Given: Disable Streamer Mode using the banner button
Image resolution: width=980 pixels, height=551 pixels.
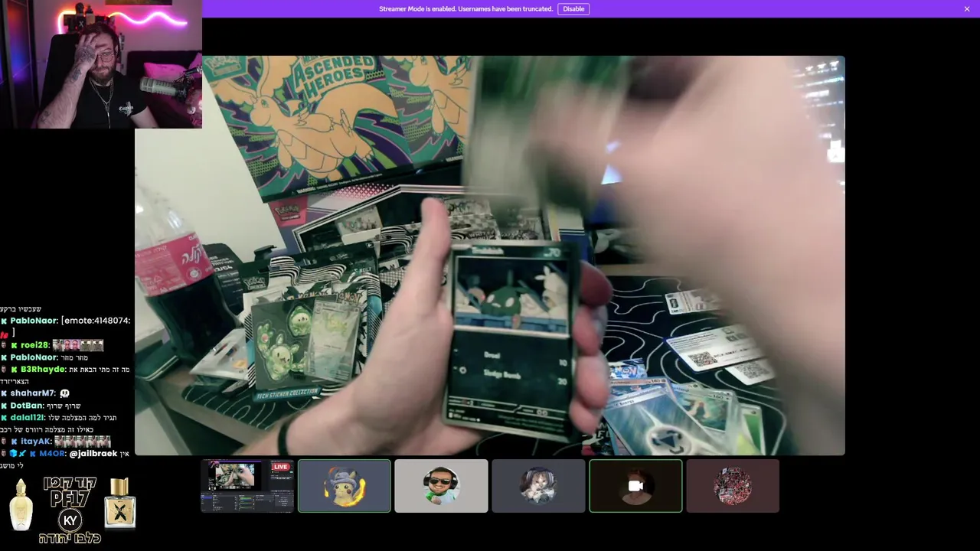Looking at the screenshot, I should click(x=573, y=9).
